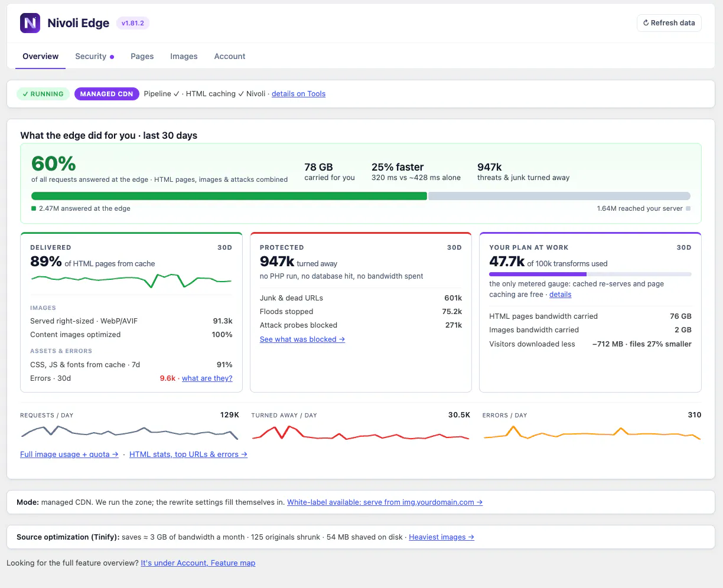Open the 'what are they?' errors link
Screen dimensions: 723x588
(x=207, y=378)
